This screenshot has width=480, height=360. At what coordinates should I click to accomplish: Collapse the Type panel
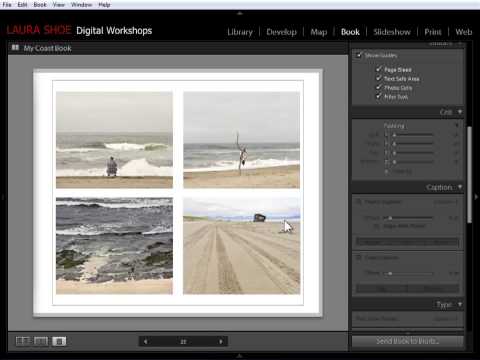tap(460, 304)
